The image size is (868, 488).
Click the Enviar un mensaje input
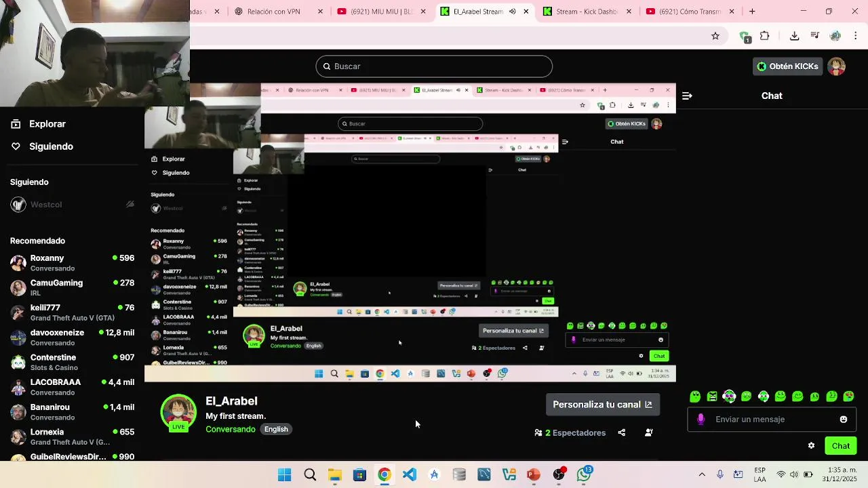772,420
